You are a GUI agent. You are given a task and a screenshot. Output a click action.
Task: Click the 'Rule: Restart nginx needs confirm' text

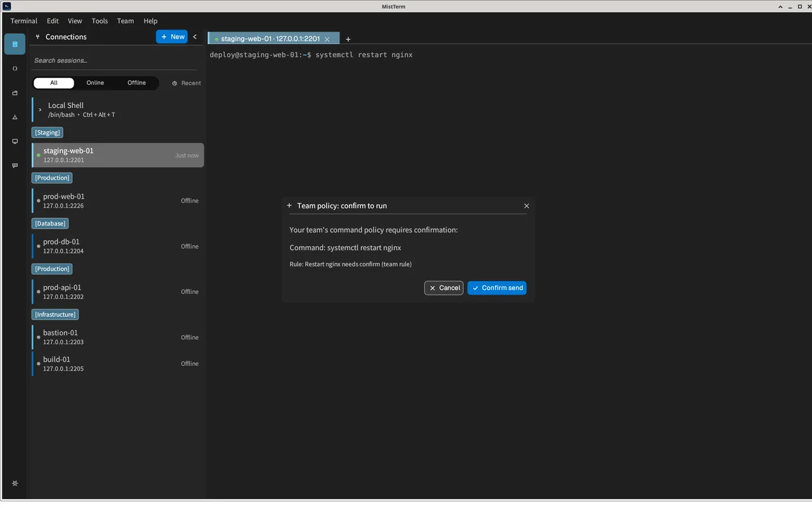point(351,264)
